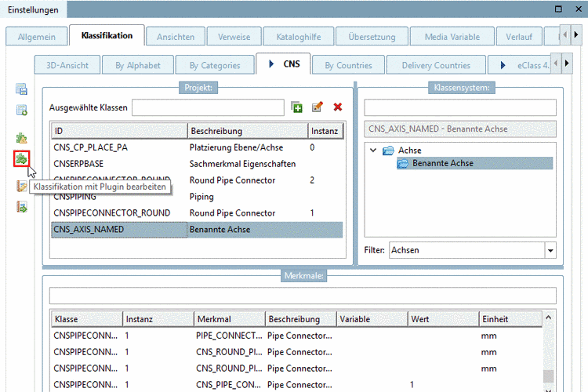
Task: Sort Merkmale table by Variable column
Action: click(x=372, y=319)
